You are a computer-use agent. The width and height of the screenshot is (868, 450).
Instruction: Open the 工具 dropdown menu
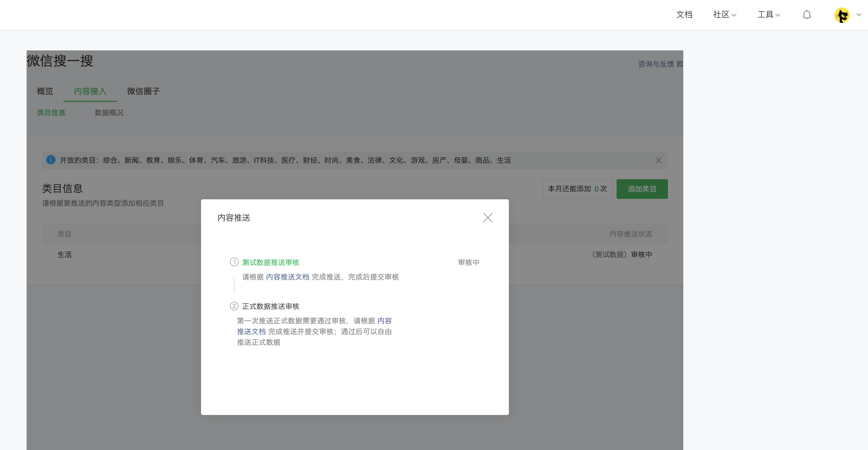point(769,15)
